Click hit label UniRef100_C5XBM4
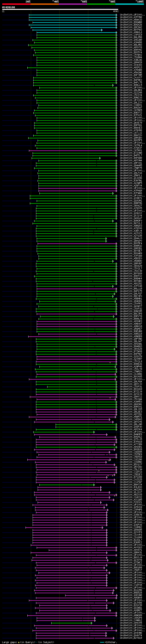The width and height of the screenshot is (146, 644). coord(131,58)
